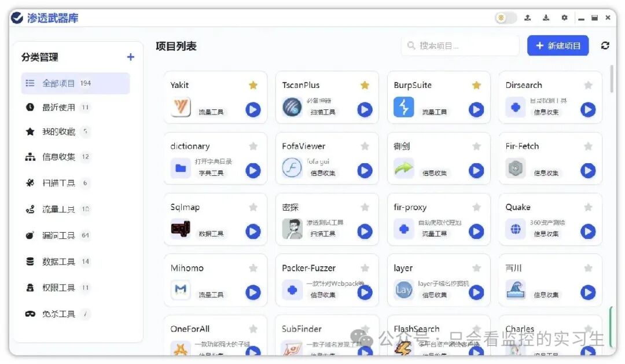Select 流量工具 category
The height and width of the screenshot is (364, 625).
click(75, 209)
